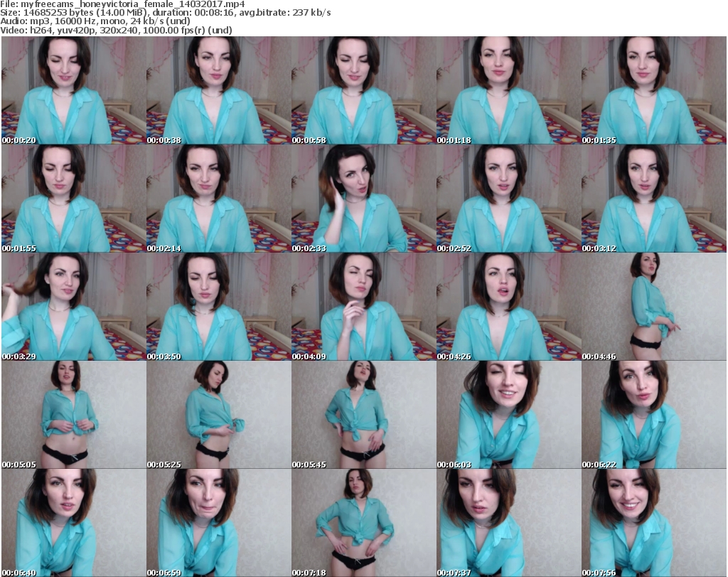Click the Video h264 info line
The image size is (728, 577).
pos(116,30)
